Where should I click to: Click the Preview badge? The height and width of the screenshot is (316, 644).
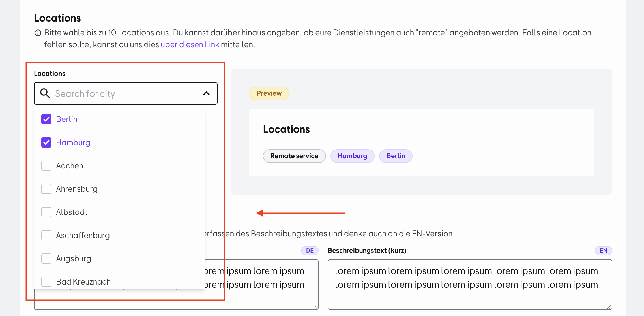(x=269, y=93)
